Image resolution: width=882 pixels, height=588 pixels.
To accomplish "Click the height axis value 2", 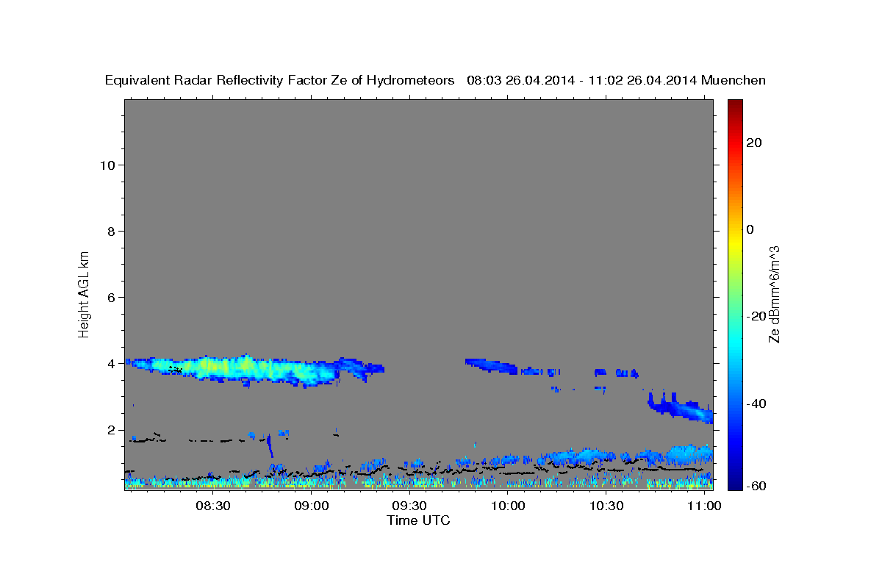I will pyautogui.click(x=111, y=430).
